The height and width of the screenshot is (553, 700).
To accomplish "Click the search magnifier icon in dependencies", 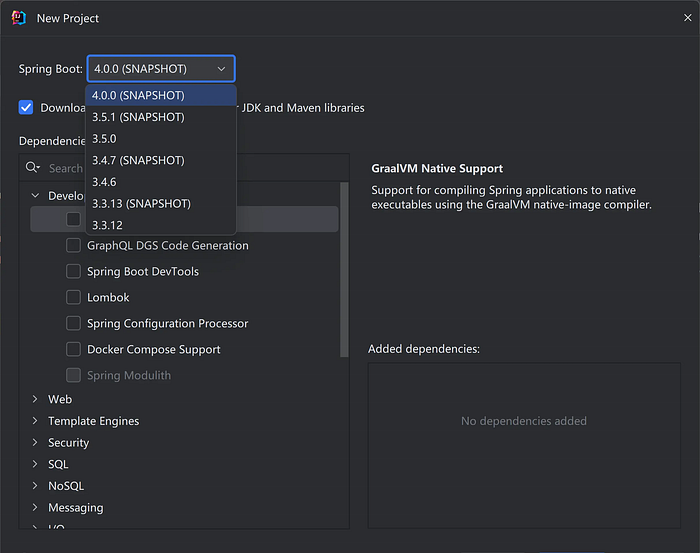I will click(x=33, y=168).
